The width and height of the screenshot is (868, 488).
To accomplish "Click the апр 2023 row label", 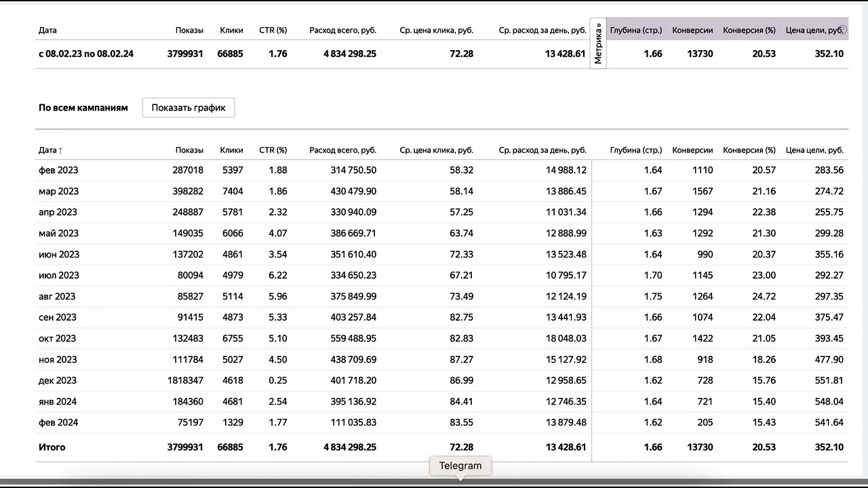I will pos(58,212).
